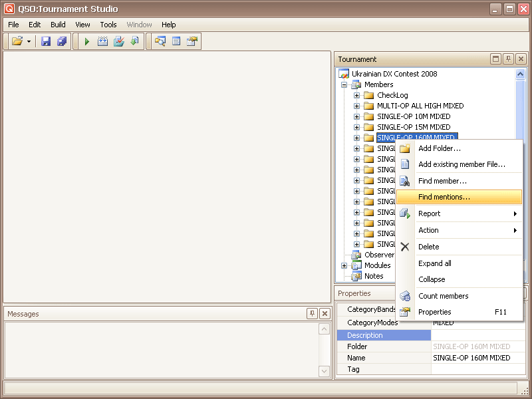The height and width of the screenshot is (399, 532).
Task: Toggle auto-hide pin on Tournament panel
Action: 508,59
